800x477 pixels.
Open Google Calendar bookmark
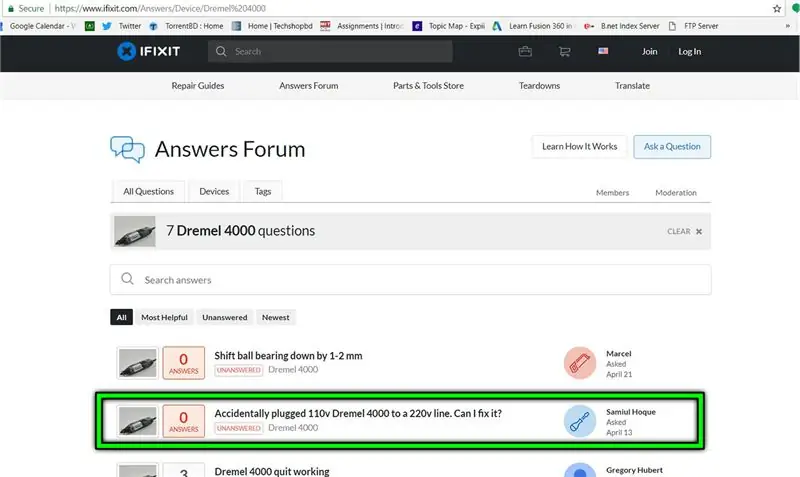39,26
